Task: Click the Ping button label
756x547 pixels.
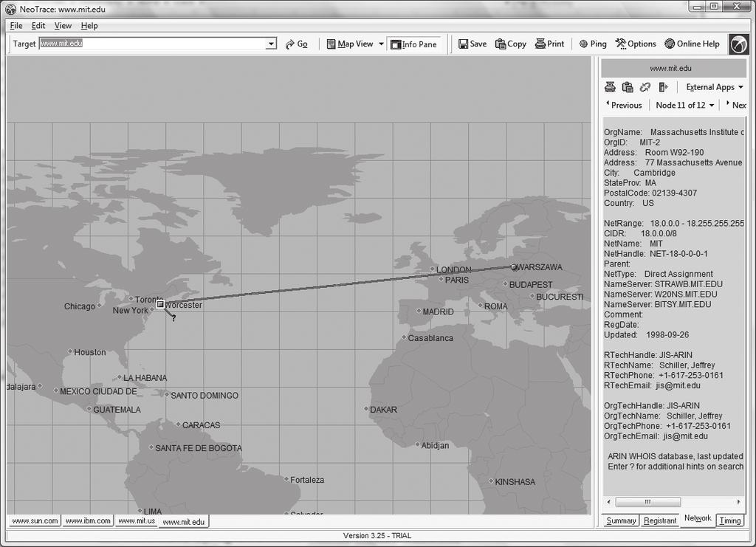Action: (598, 44)
